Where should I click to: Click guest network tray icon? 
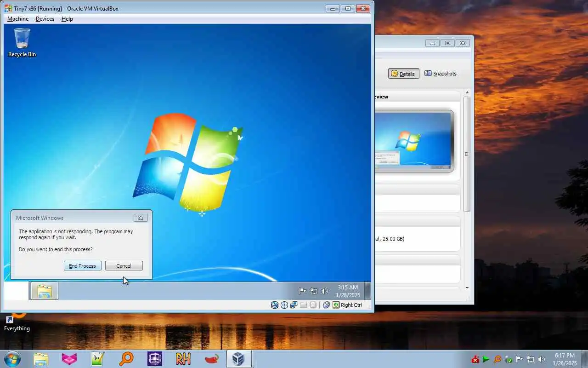314,291
